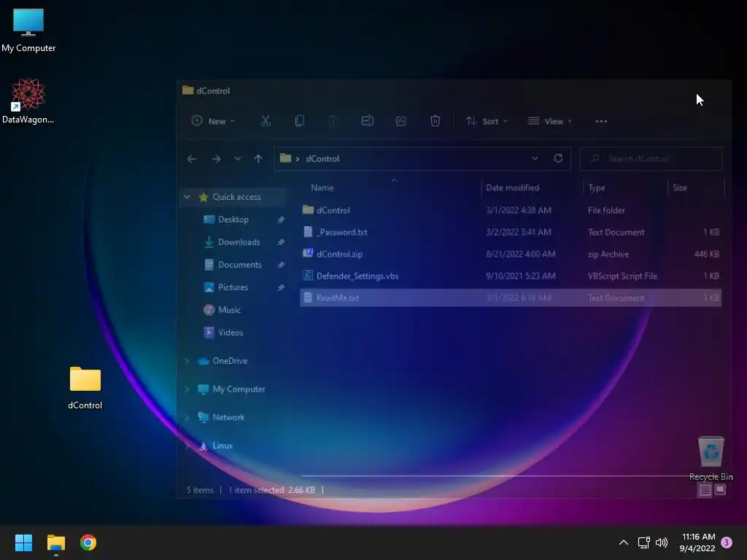Switch to large thumbnails view icon
747x560 pixels.
[x=720, y=489]
